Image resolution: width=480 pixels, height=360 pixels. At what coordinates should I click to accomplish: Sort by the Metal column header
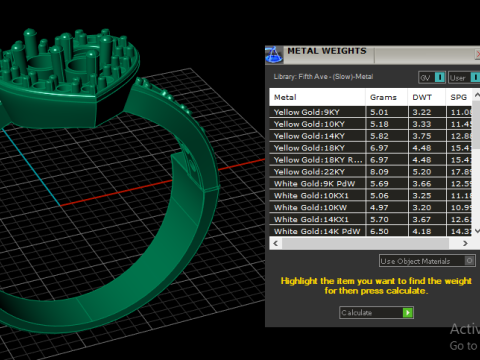click(x=317, y=97)
